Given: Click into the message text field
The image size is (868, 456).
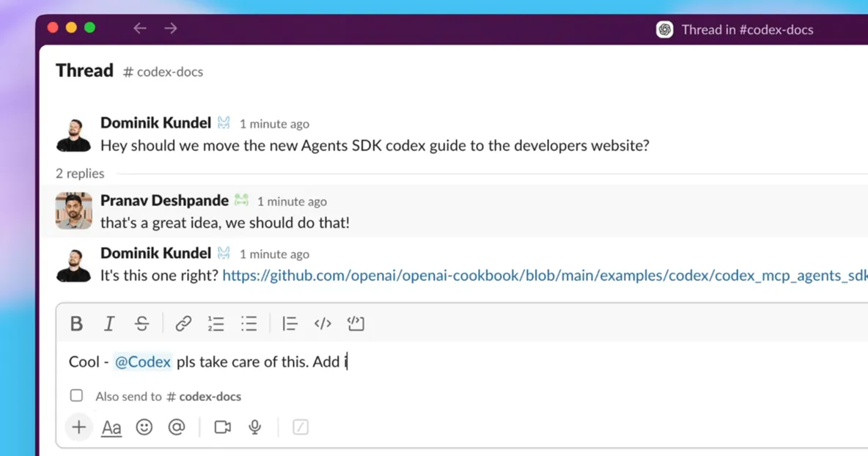Looking at the screenshot, I should pos(513,361).
